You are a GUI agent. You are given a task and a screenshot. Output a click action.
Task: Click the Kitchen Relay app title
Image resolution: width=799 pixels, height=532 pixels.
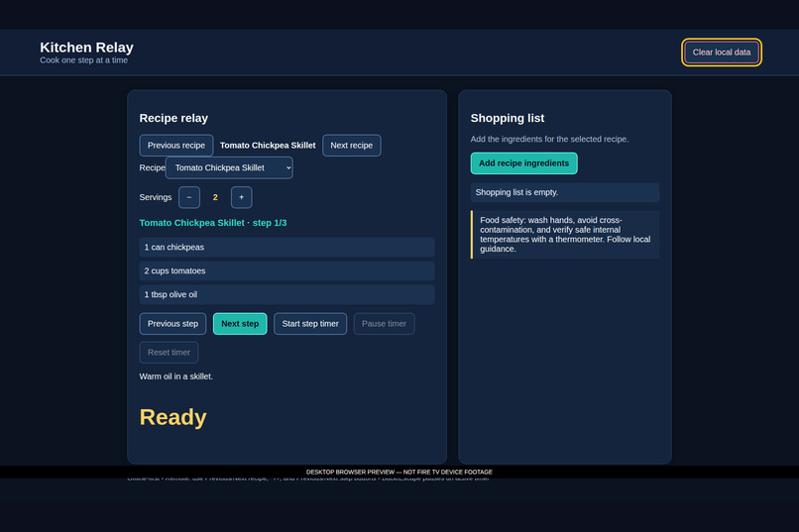[x=86, y=48]
